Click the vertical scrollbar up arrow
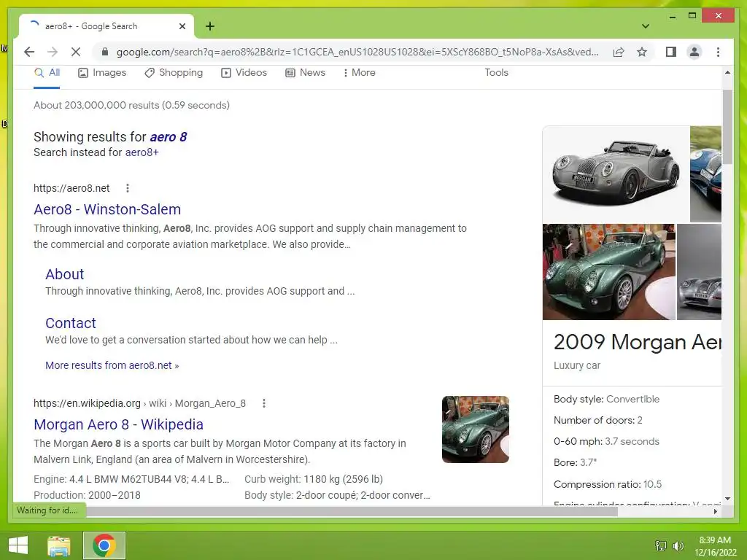 click(727, 73)
